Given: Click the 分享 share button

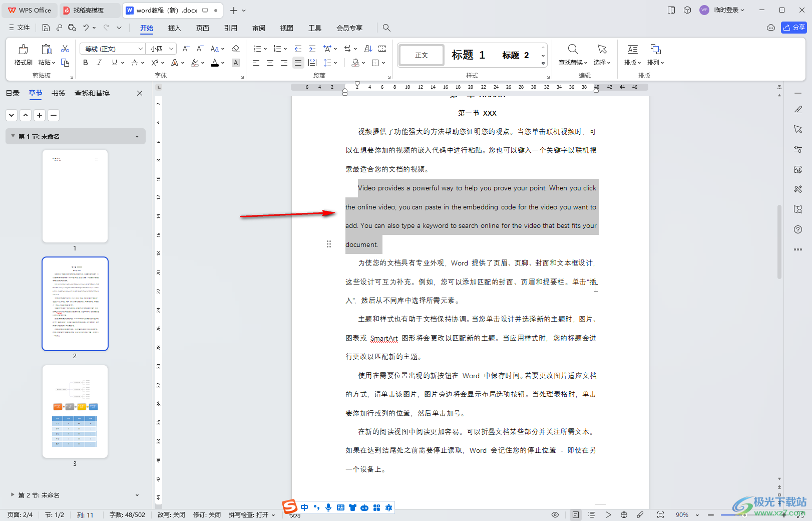Looking at the screenshot, I should pyautogui.click(x=794, y=28).
